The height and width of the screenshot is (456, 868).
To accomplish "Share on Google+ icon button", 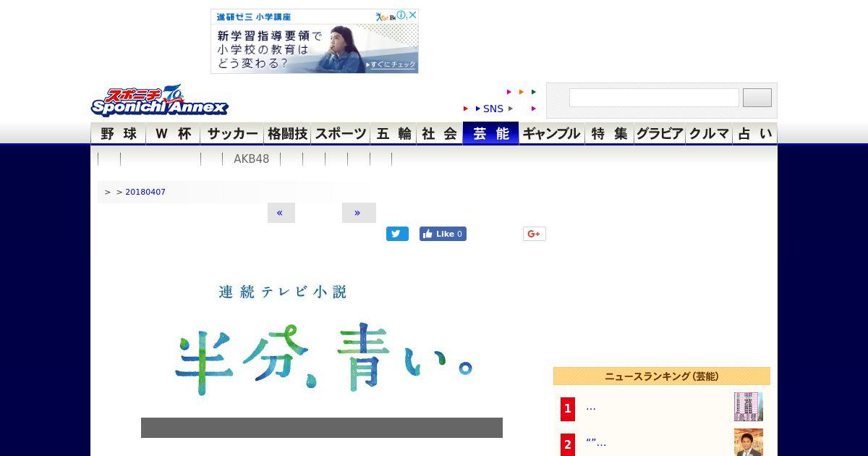I will [x=535, y=234].
